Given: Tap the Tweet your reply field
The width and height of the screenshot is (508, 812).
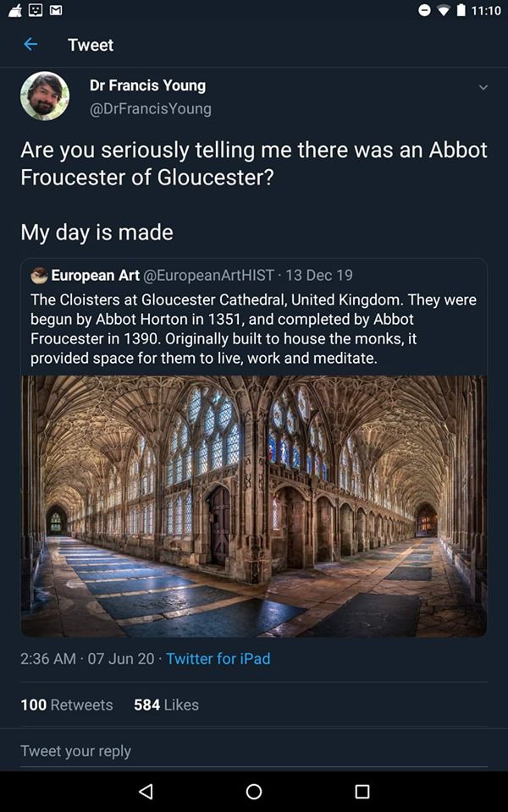Looking at the screenshot, I should pos(254,751).
